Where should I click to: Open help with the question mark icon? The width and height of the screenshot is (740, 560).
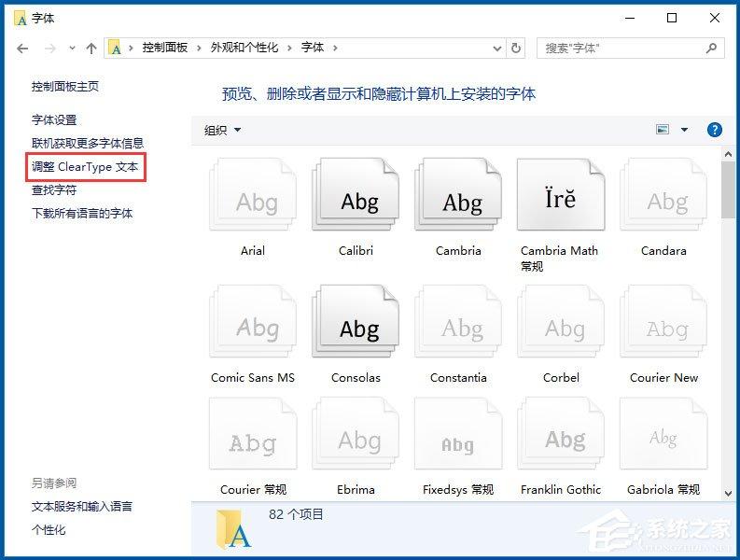(x=715, y=130)
